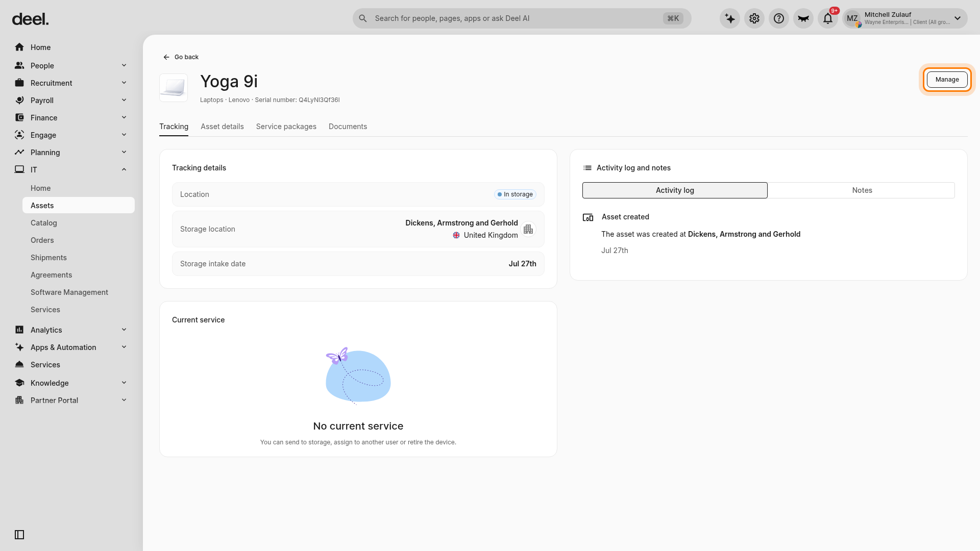Click the Manage button
Screen dimensions: 980x551
pos(947,80)
